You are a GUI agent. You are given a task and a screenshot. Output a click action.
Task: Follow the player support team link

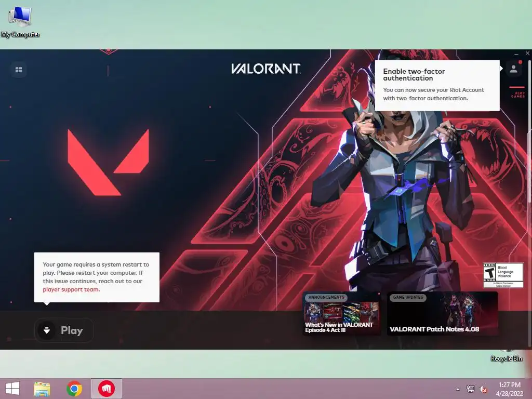click(x=71, y=289)
